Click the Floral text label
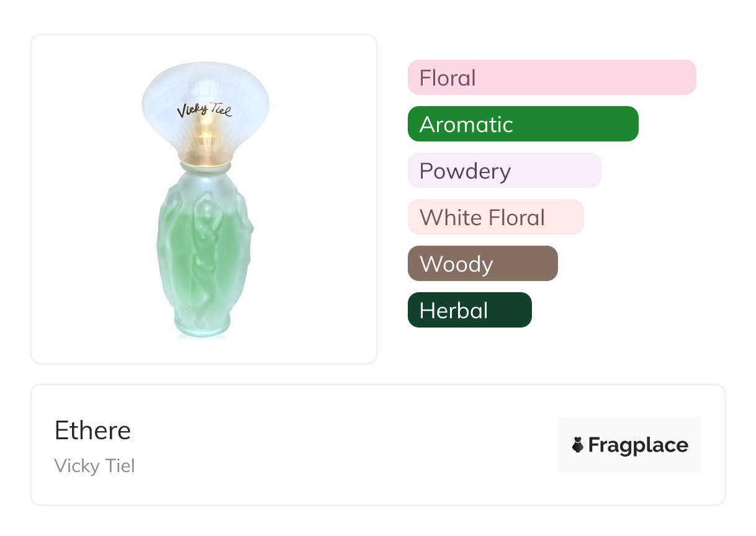 [448, 78]
